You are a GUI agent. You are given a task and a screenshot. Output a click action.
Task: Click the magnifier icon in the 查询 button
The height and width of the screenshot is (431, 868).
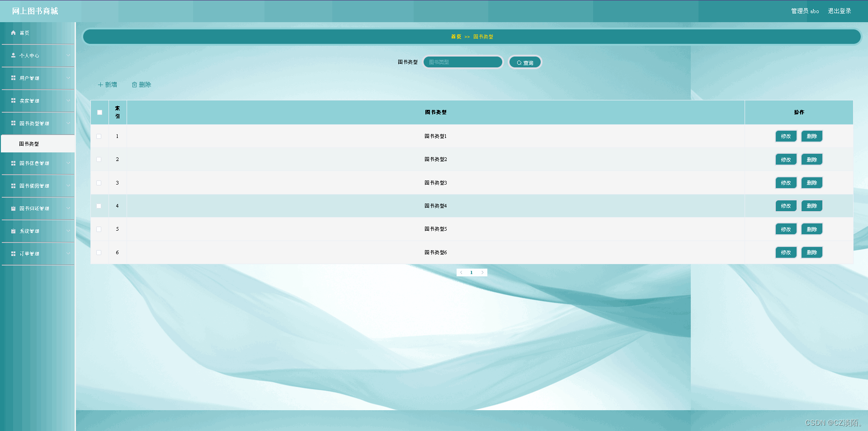[x=519, y=63]
